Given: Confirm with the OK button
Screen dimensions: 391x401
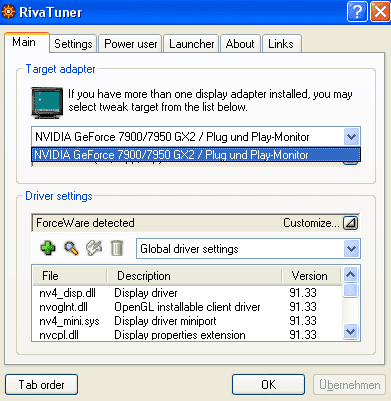Looking at the screenshot, I should click(x=269, y=385).
